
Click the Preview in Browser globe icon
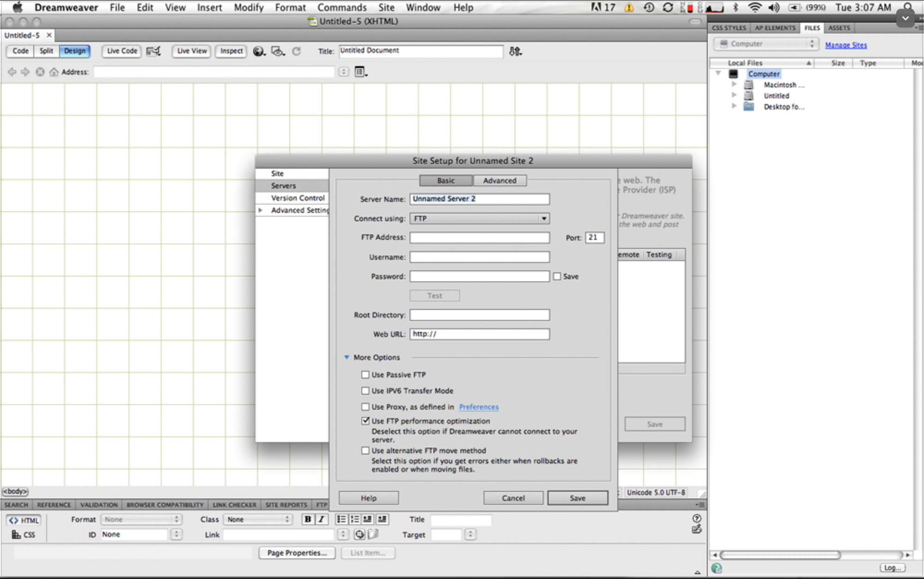259,51
